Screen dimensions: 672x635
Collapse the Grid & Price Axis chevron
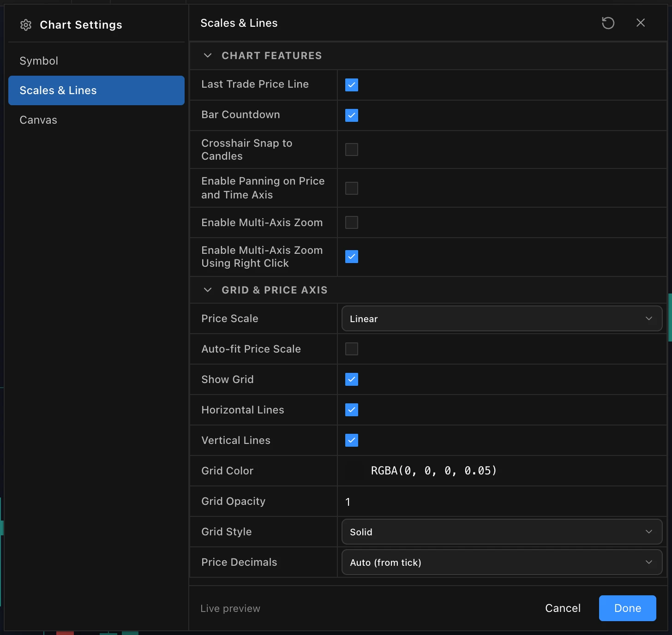(x=208, y=290)
